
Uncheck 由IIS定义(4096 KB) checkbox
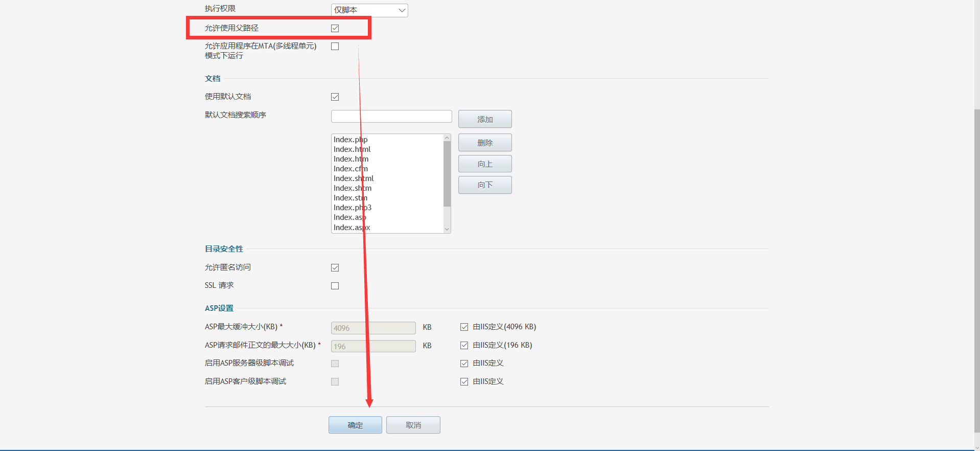tap(464, 327)
